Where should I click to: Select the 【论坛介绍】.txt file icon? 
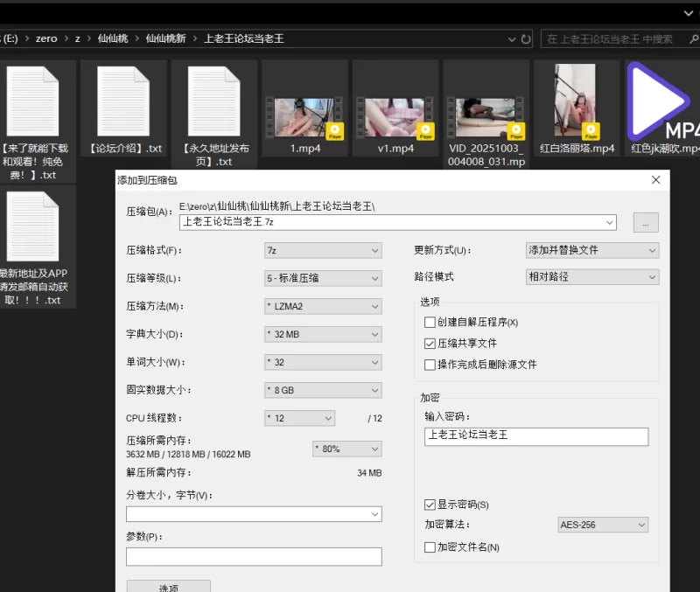123,101
